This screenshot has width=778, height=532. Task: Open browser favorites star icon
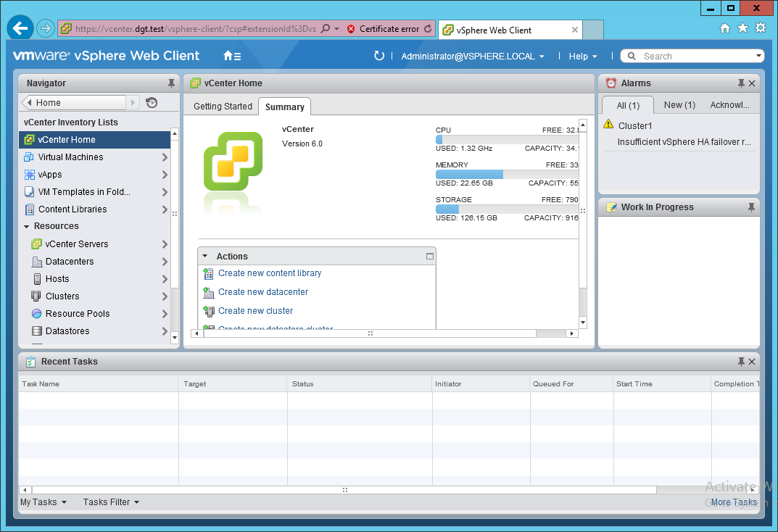[x=742, y=28]
